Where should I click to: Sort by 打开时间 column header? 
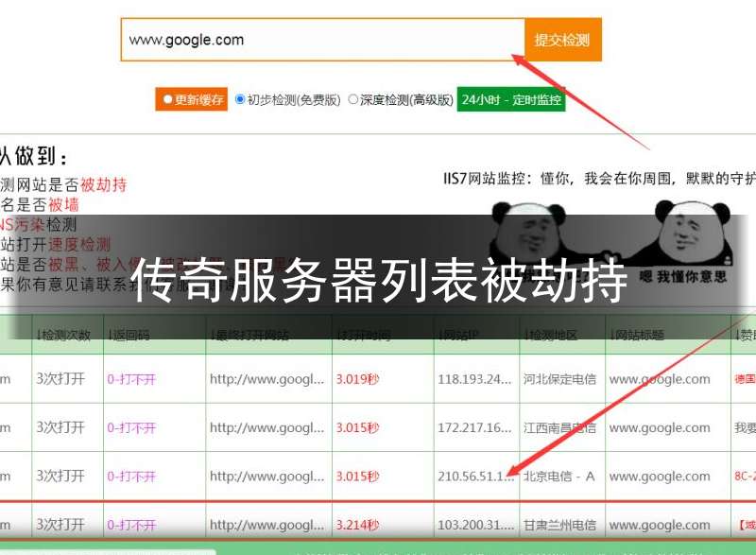coord(364,335)
